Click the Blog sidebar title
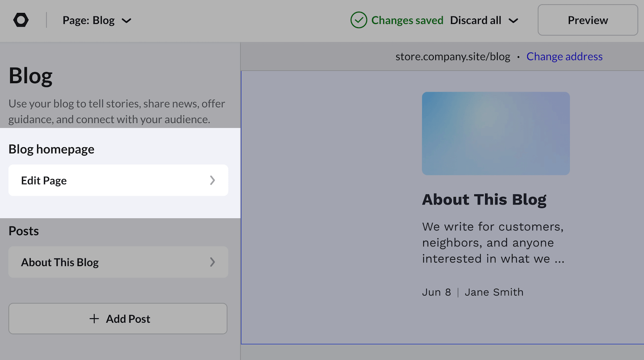Viewport: 644px width, 360px height. [31, 76]
